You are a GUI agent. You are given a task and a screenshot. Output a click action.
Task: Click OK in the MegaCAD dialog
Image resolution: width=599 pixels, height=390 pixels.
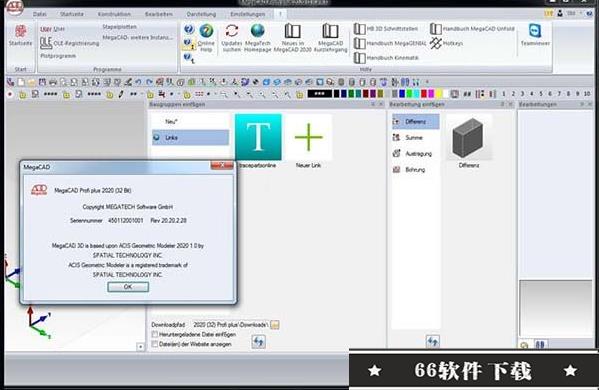click(128, 287)
